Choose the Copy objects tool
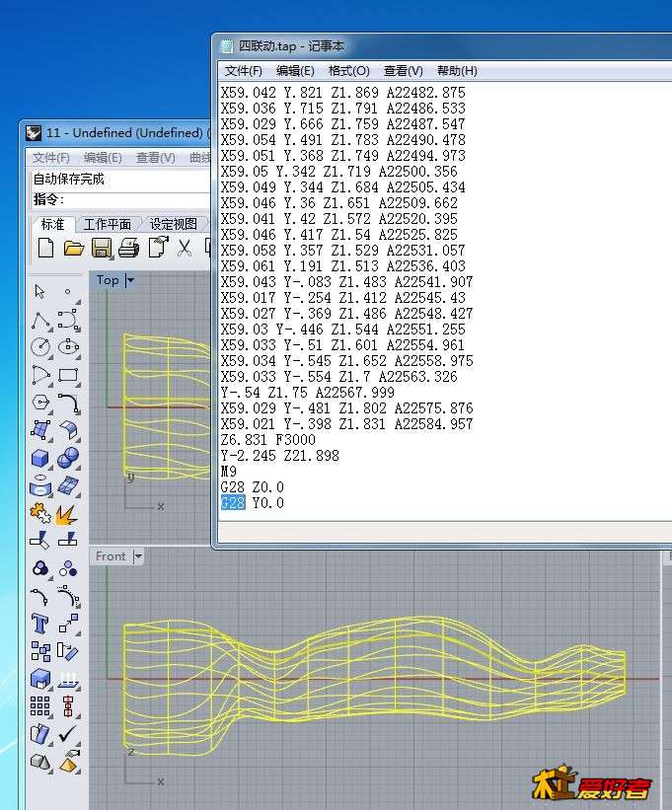672x810 pixels. (x=40, y=651)
